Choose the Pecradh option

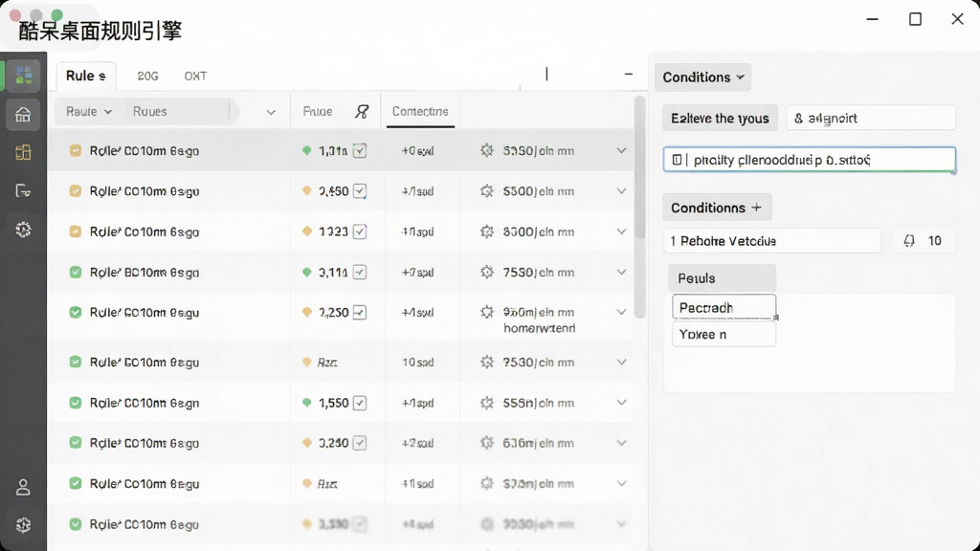point(724,307)
